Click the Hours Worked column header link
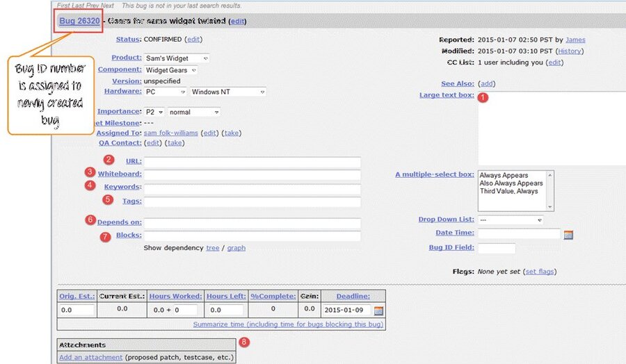626x364 pixels. coord(176,296)
